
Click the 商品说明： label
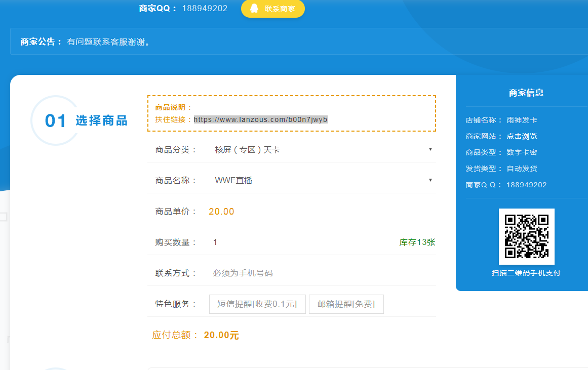pyautogui.click(x=174, y=108)
